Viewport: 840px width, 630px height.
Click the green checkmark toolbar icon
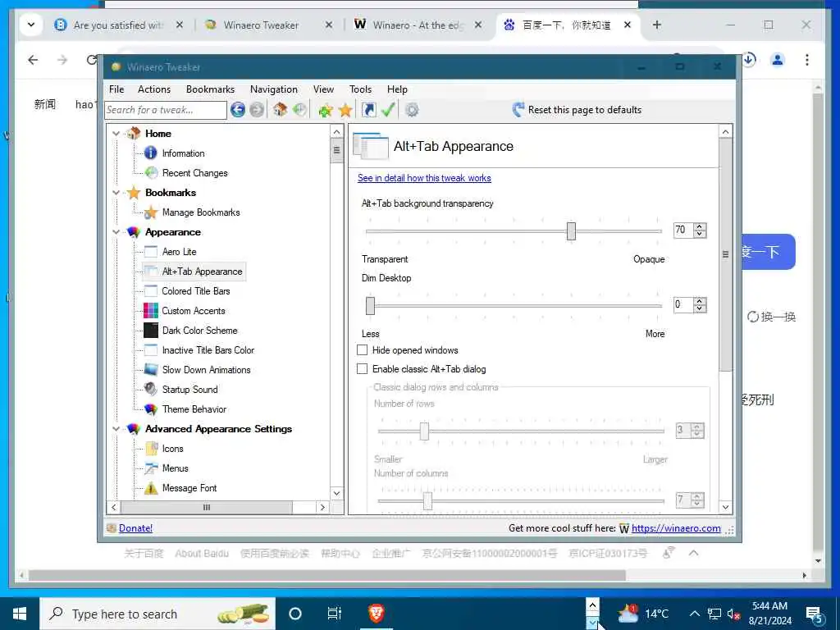tap(388, 110)
